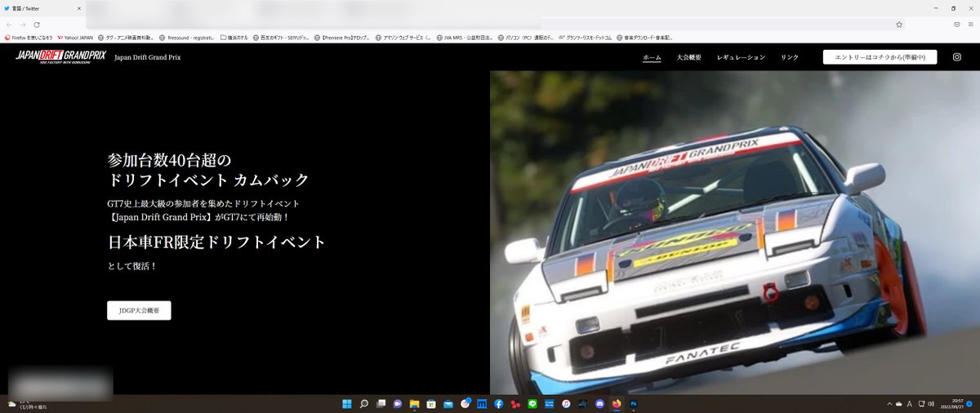Open Discord from the taskbar
Image resolution: width=980 pixels, height=413 pixels.
[x=599, y=404]
